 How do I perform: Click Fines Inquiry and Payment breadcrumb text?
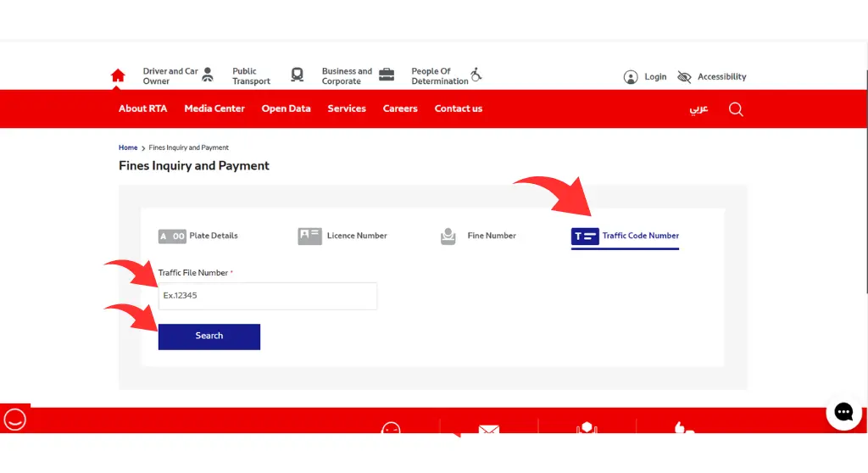[189, 147]
